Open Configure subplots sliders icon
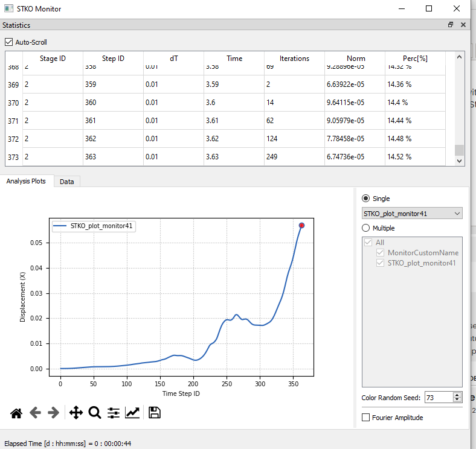476x449 pixels. (114, 413)
